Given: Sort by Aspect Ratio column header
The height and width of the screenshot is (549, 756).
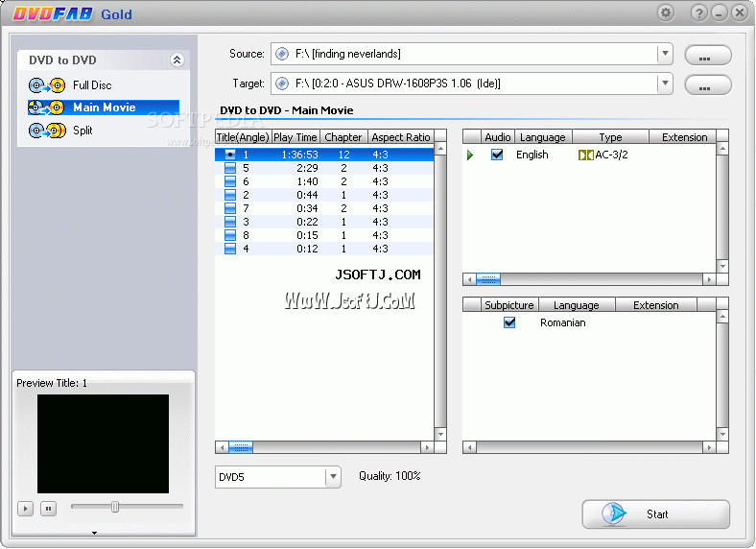Looking at the screenshot, I should click(x=401, y=137).
